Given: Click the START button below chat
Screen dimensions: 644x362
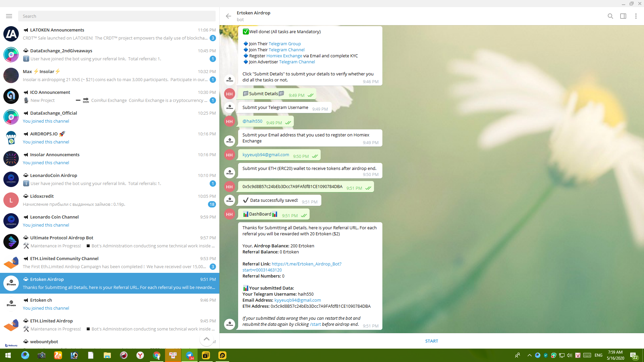Looking at the screenshot, I should (x=431, y=341).
